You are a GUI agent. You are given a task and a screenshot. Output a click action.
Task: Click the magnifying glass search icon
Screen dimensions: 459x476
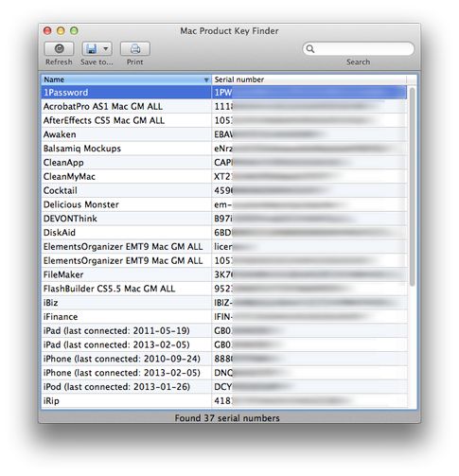[310, 49]
